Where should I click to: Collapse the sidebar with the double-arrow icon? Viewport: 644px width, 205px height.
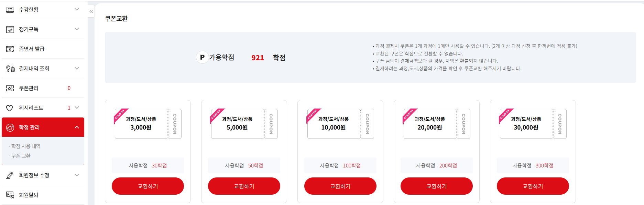coord(91,11)
